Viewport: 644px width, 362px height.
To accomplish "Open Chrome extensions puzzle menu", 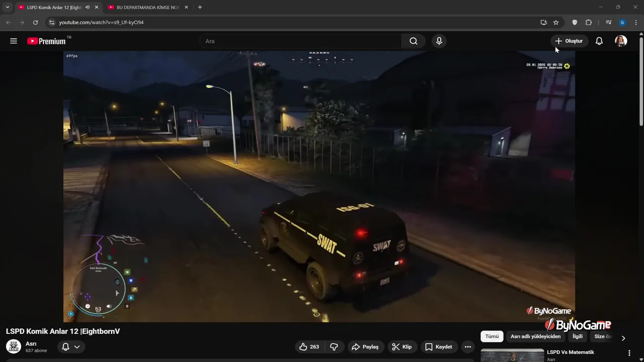I will pos(589,22).
